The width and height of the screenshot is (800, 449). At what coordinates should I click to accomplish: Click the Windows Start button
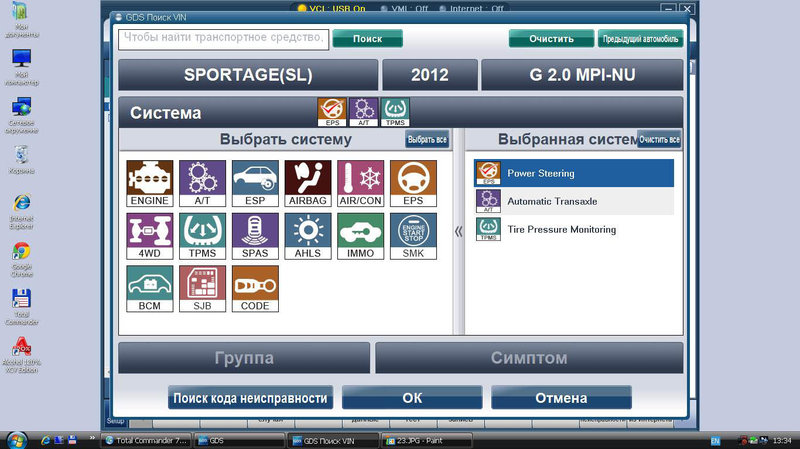[16, 440]
